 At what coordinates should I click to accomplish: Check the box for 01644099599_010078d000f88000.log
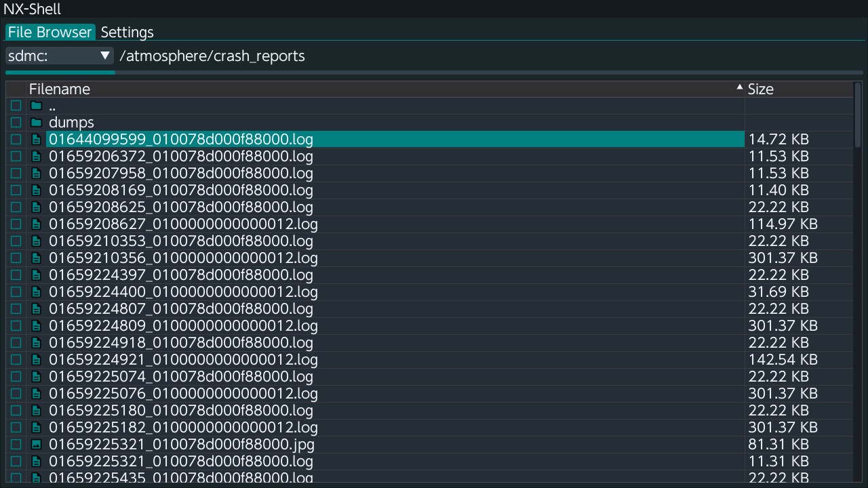tap(16, 140)
